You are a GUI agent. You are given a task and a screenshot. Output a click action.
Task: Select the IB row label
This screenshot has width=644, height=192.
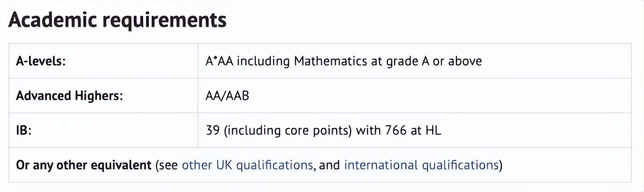(x=23, y=131)
